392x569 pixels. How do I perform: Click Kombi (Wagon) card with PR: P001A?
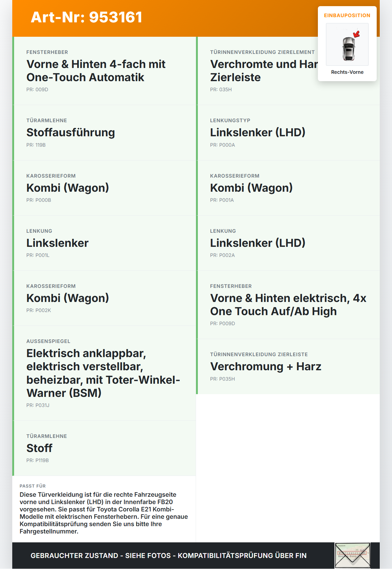tap(288, 188)
